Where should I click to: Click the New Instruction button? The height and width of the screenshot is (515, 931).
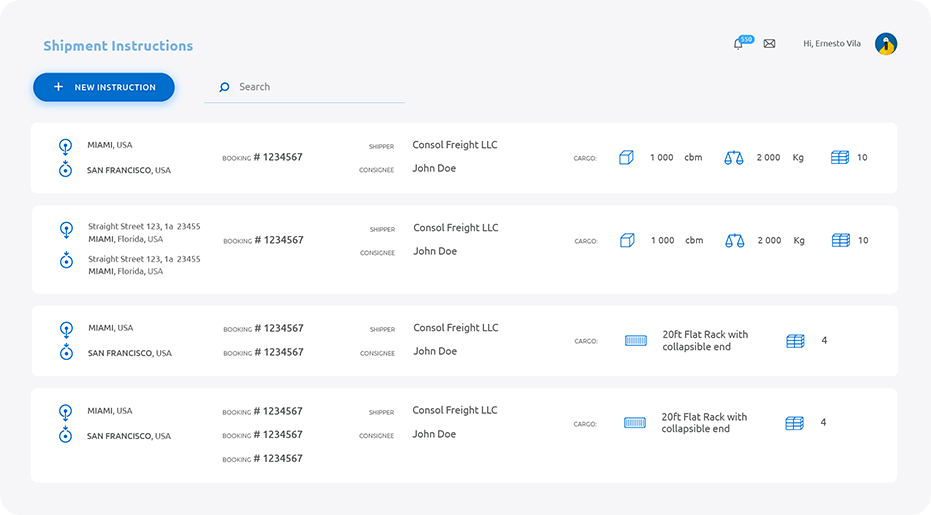[104, 87]
